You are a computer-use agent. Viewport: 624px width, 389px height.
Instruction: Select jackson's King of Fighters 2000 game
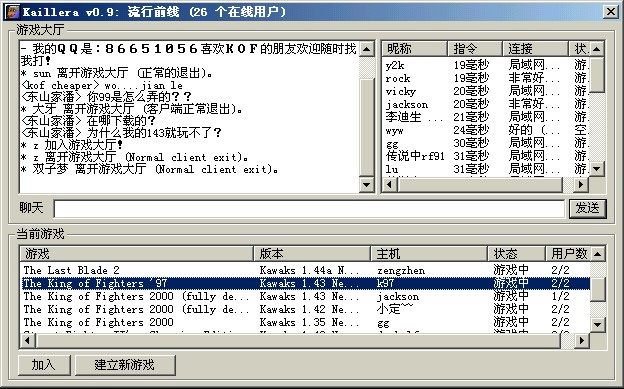coord(305,297)
